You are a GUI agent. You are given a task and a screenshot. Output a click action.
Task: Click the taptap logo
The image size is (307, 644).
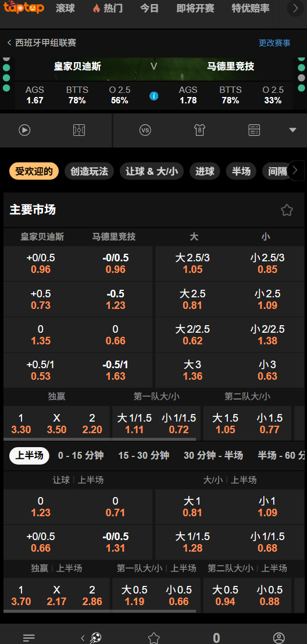pyautogui.click(x=23, y=7)
